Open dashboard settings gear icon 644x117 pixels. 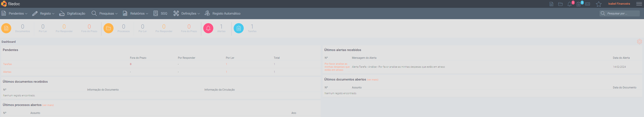(x=639, y=42)
